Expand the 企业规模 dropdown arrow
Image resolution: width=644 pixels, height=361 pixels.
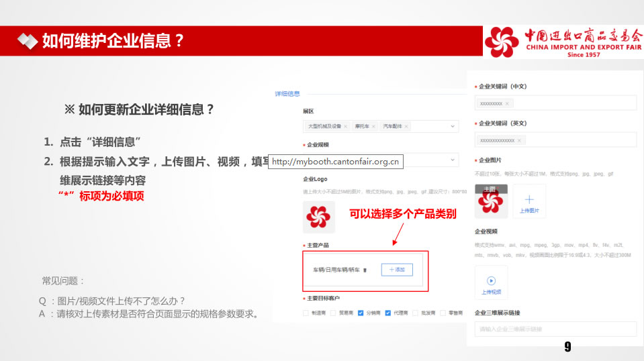(453, 160)
